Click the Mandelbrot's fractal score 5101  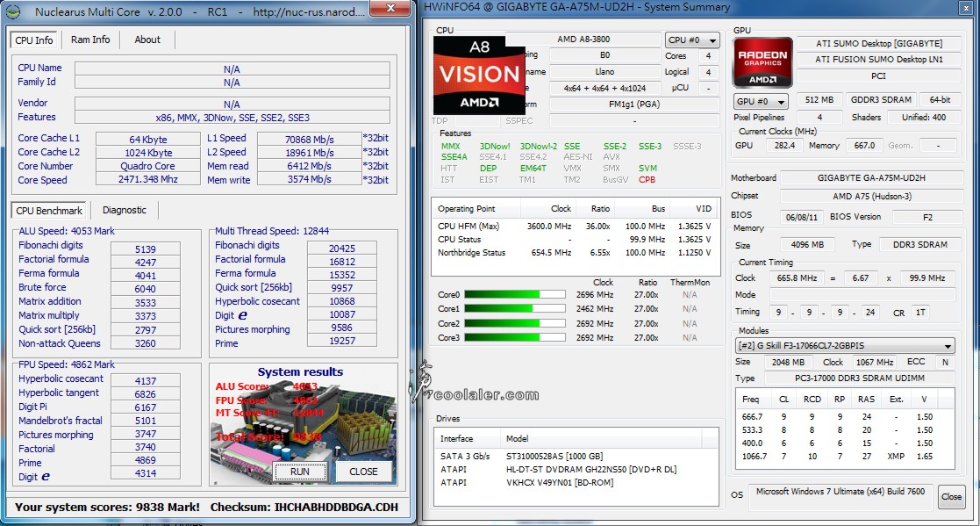(x=146, y=421)
